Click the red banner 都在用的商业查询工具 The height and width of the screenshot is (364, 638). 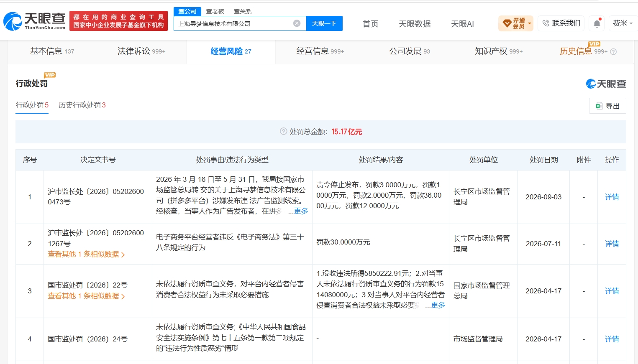pos(118,21)
